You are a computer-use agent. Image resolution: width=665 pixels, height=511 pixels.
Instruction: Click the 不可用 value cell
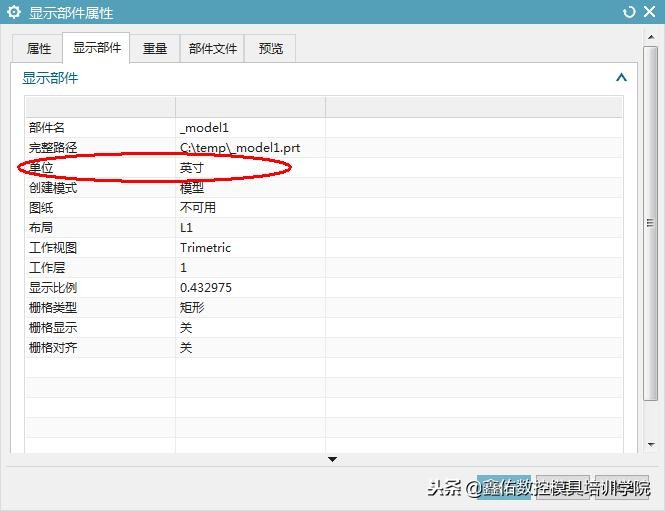(x=198, y=208)
